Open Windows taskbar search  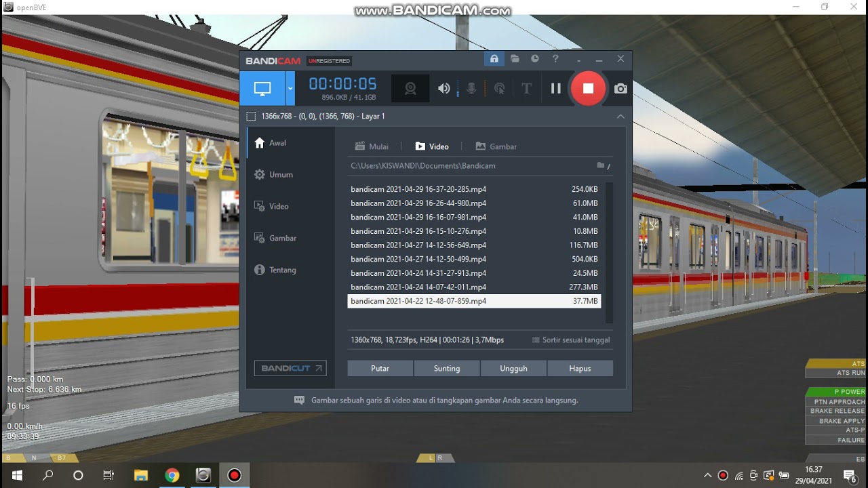(47, 475)
